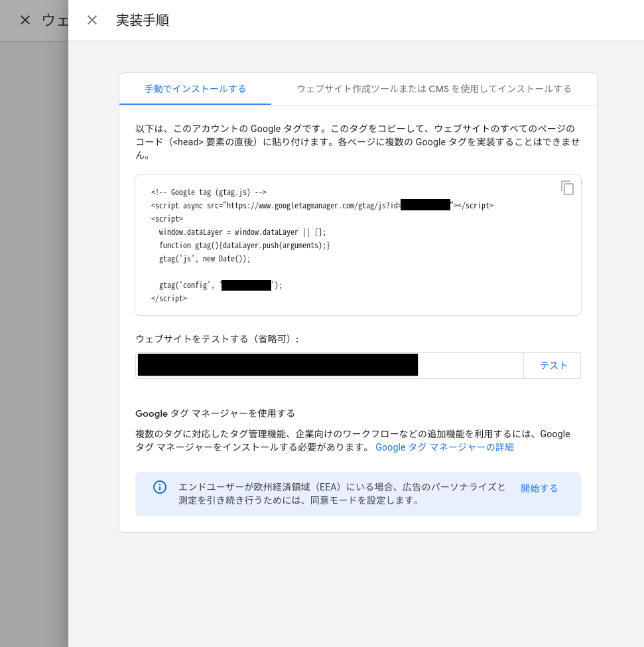Close the dimmed background panel on the left
The height and width of the screenshot is (647, 644).
(x=25, y=20)
